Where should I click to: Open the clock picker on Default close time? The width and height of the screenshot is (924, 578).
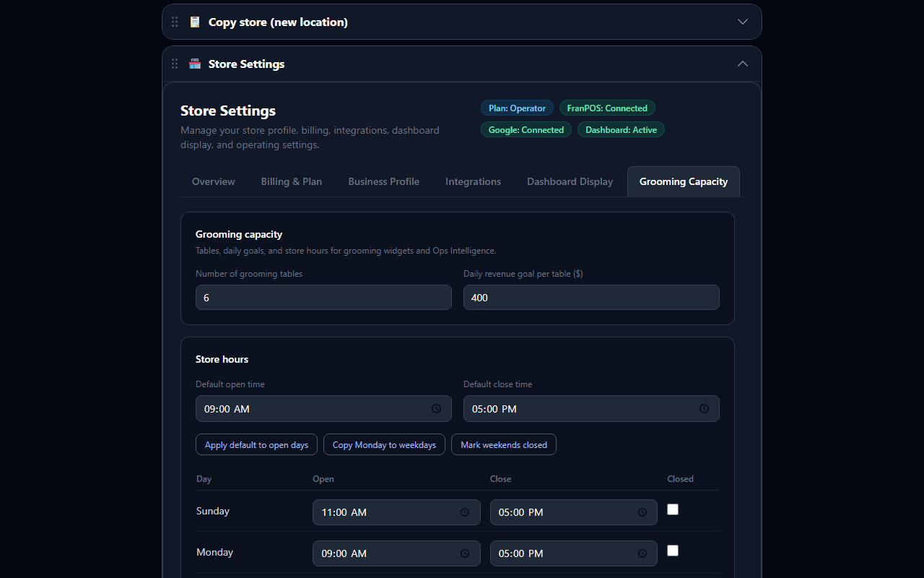pyautogui.click(x=704, y=409)
